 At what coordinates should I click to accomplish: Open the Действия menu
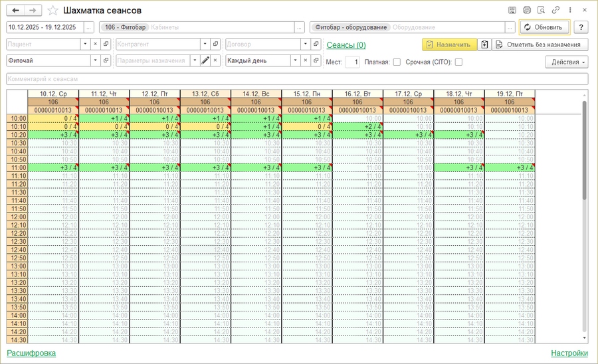click(566, 62)
